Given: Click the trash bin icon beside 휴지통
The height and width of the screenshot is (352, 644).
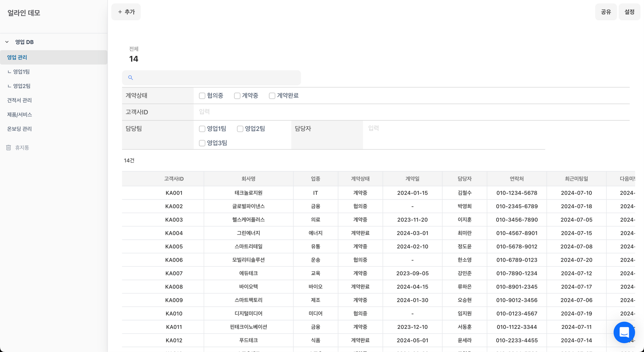Looking at the screenshot, I should pyautogui.click(x=8, y=147).
